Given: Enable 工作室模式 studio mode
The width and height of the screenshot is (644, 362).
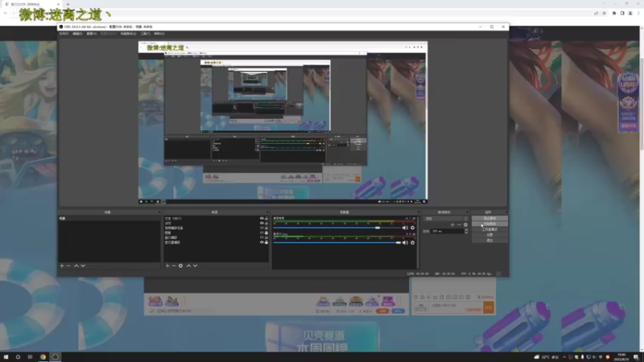Looking at the screenshot, I should point(489,229).
